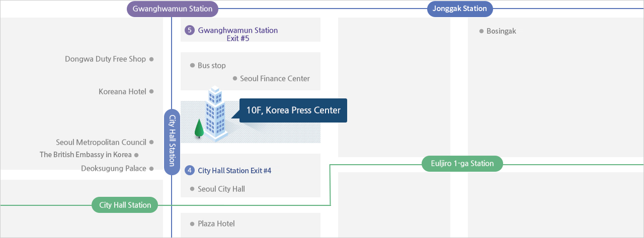Click the dot marker beside The British Embassy
The width and height of the screenshot is (644, 238).
136,155
